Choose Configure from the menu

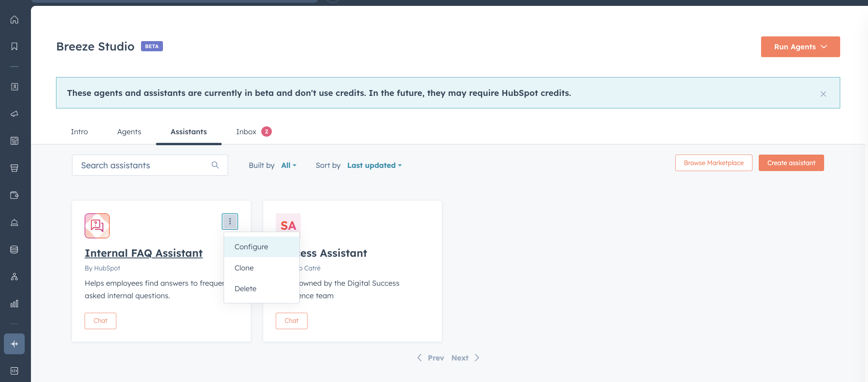(262, 247)
